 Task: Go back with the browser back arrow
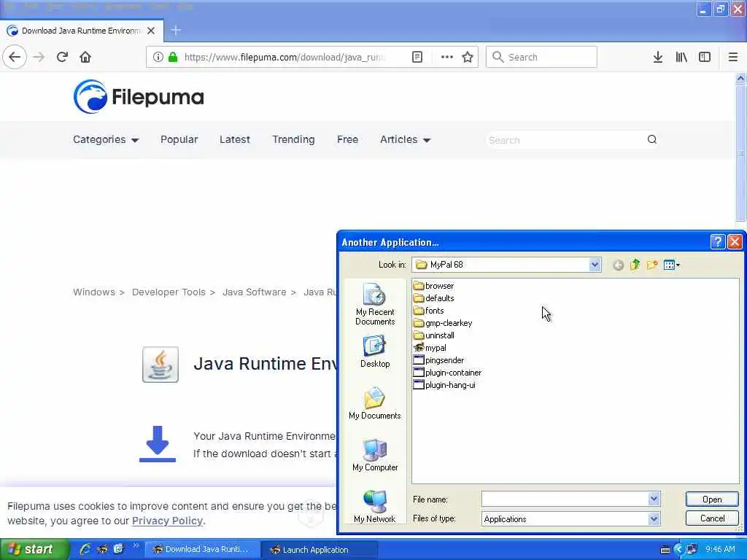click(15, 57)
